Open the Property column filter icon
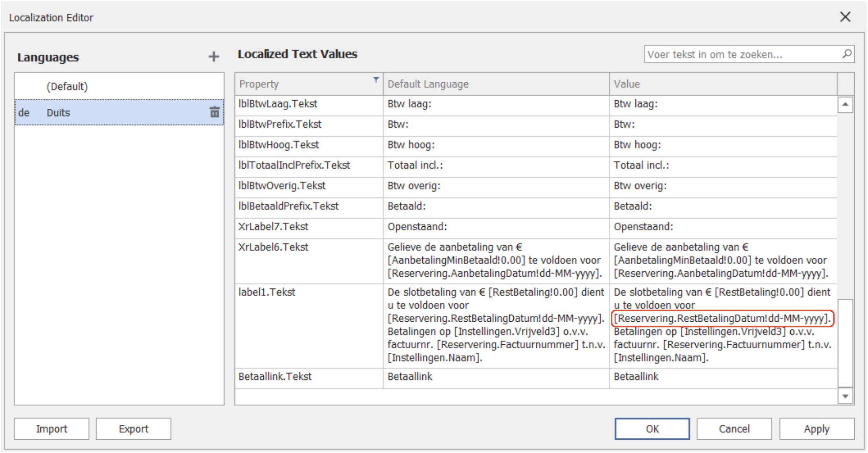Screen dimensions: 868x453 point(376,80)
